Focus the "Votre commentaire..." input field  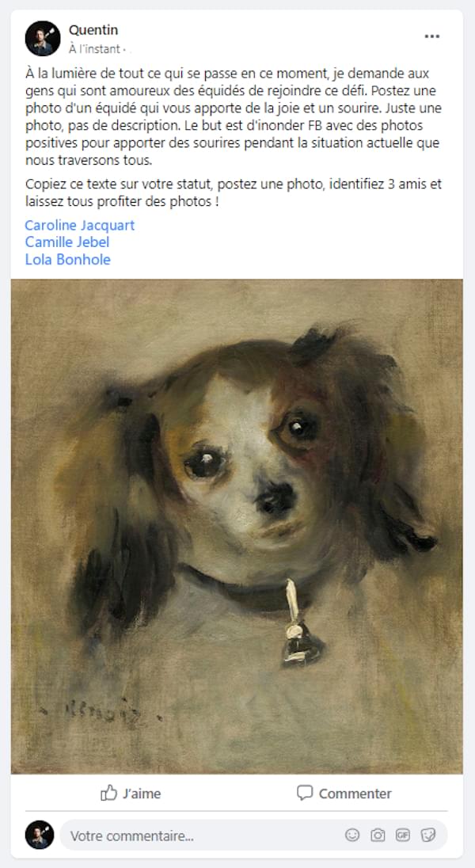pyautogui.click(x=253, y=835)
